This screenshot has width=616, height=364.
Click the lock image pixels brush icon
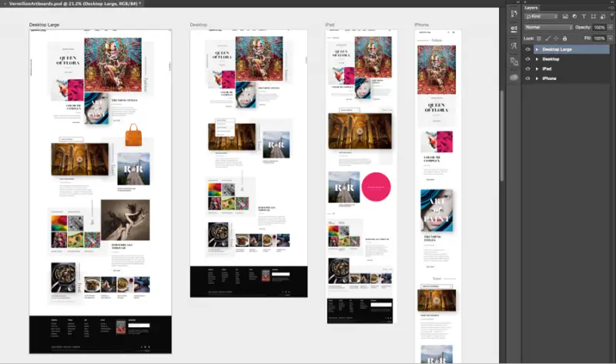(547, 38)
